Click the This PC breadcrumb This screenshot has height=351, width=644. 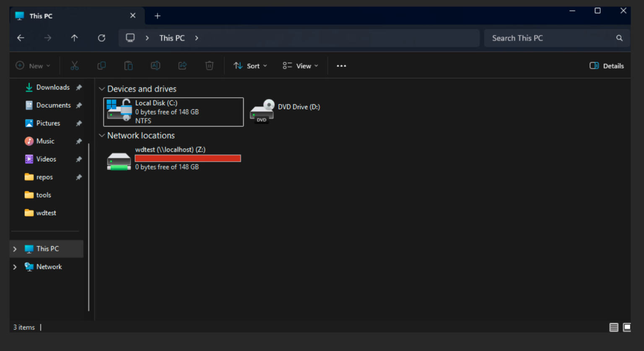click(x=172, y=38)
